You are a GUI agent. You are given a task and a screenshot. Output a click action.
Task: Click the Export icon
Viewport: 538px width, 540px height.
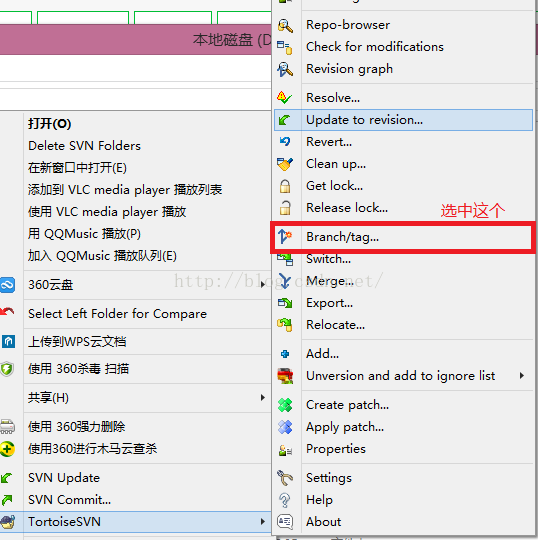click(x=285, y=303)
